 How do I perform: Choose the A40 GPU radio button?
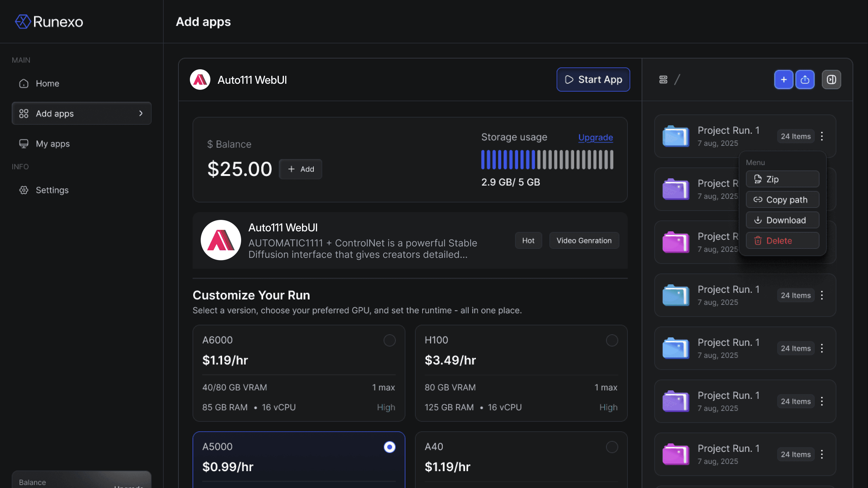(612, 447)
